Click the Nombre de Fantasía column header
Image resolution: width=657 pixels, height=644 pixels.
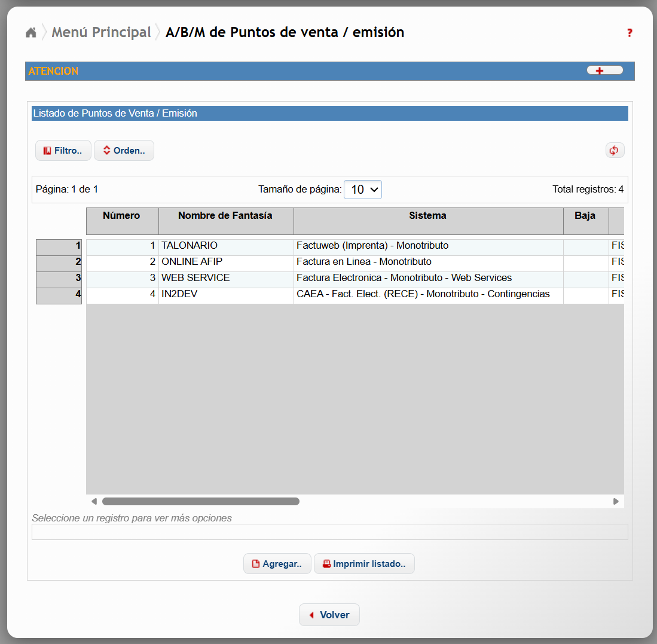coord(226,221)
